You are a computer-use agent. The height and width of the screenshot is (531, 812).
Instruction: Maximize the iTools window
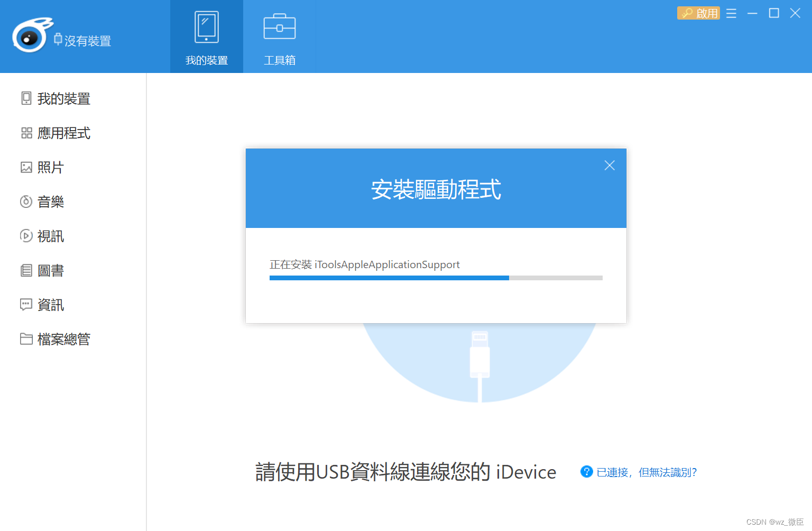(x=774, y=13)
